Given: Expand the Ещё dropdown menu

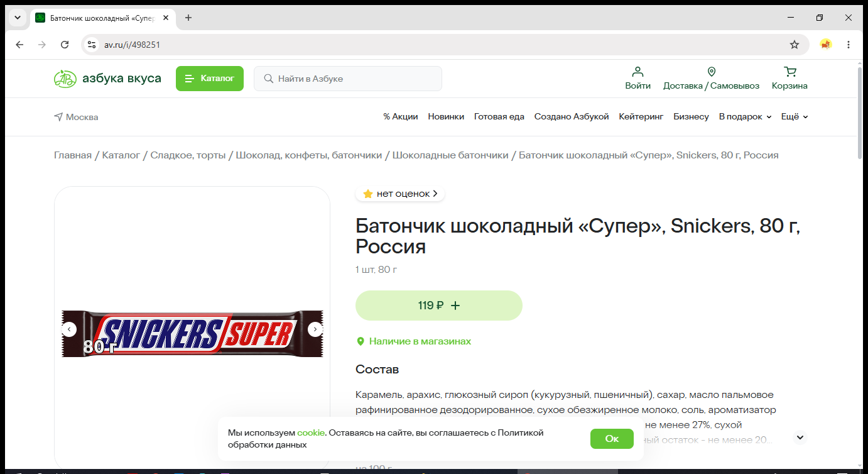Looking at the screenshot, I should pyautogui.click(x=795, y=117).
